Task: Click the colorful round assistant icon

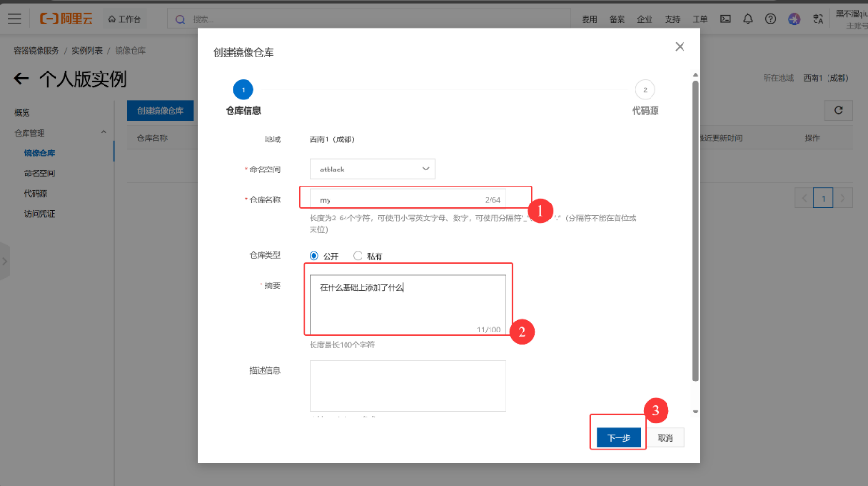Action: tap(795, 20)
